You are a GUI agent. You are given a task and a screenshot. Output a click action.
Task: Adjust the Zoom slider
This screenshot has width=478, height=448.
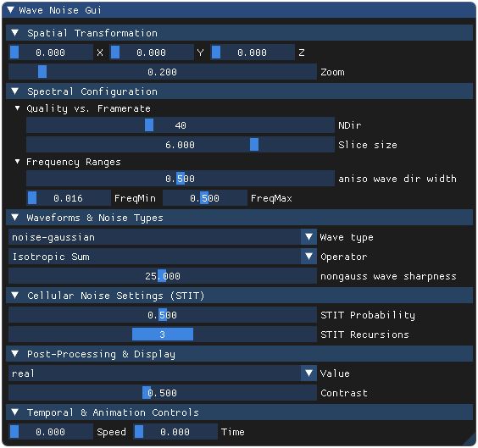tap(163, 72)
